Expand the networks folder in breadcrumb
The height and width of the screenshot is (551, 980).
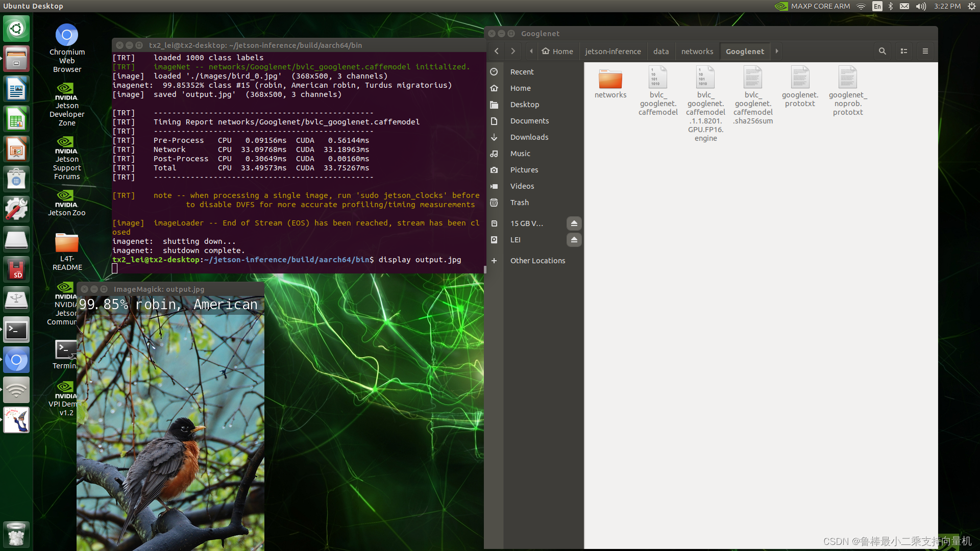point(697,51)
